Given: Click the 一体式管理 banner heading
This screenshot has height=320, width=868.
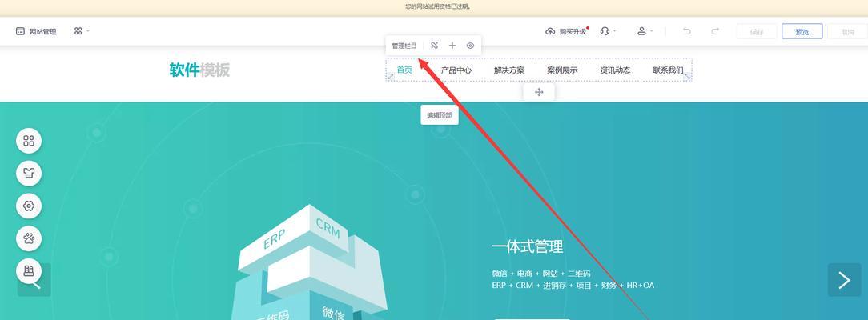Looking at the screenshot, I should (x=528, y=246).
